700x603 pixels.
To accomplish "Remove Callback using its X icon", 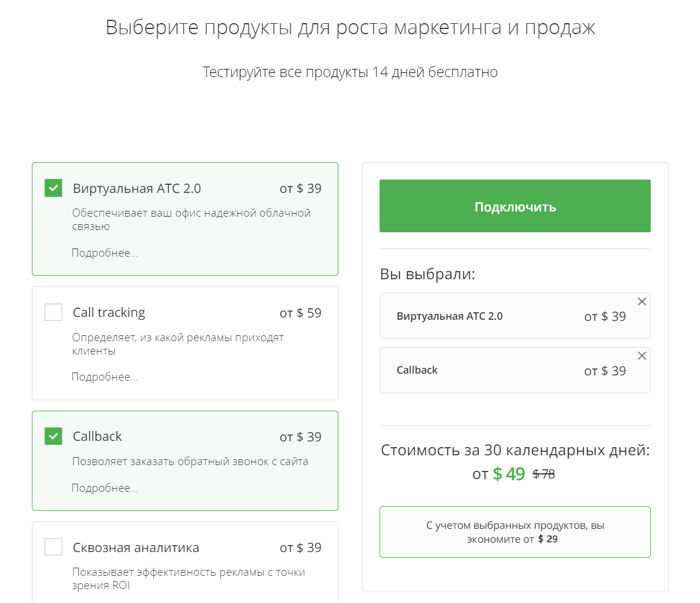I will 641,356.
